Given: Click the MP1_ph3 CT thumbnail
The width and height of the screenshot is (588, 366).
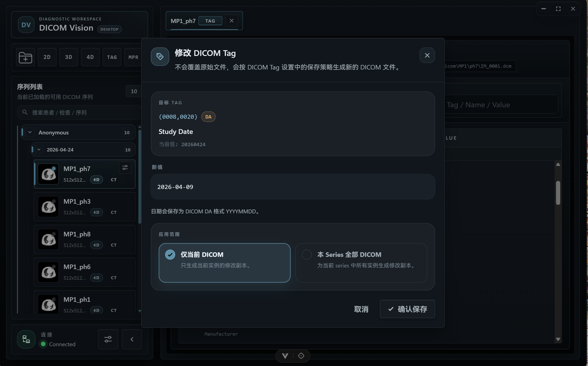Looking at the screenshot, I should (48, 207).
